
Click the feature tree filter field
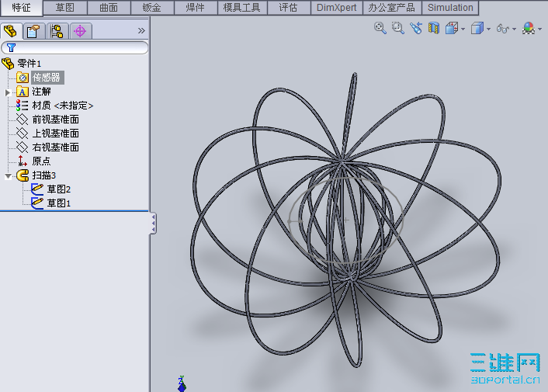tap(78, 47)
